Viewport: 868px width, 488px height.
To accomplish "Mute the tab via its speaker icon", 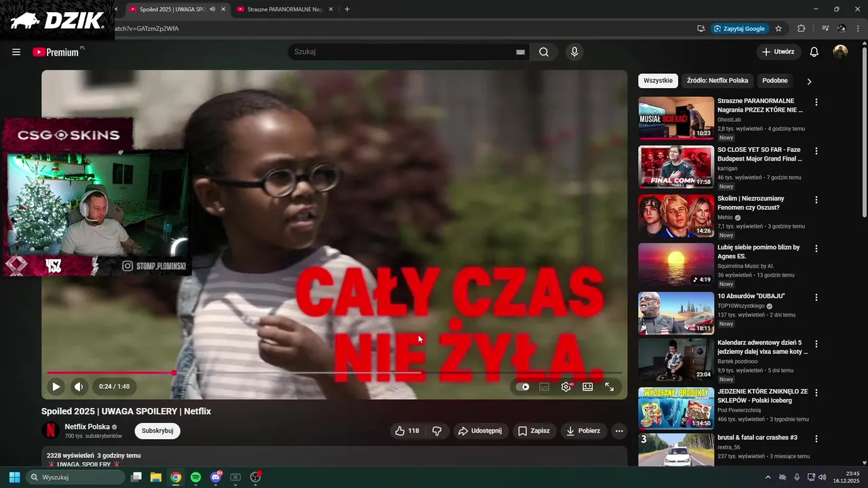I will coord(212,9).
